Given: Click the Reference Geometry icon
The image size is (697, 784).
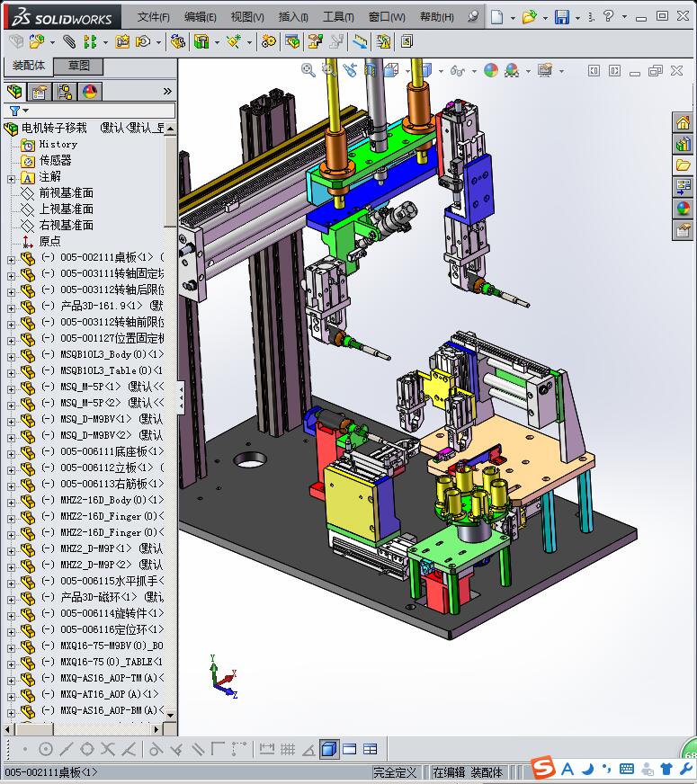Looking at the screenshot, I should pyautogui.click(x=234, y=41).
